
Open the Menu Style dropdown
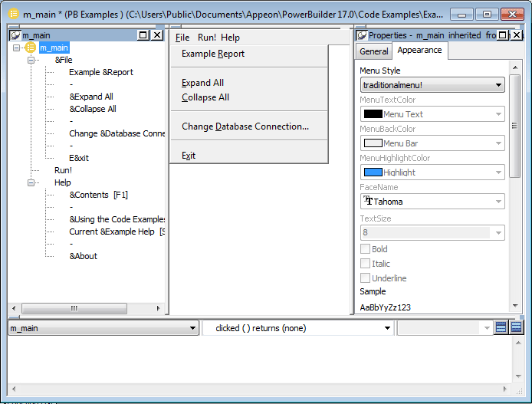pos(498,85)
